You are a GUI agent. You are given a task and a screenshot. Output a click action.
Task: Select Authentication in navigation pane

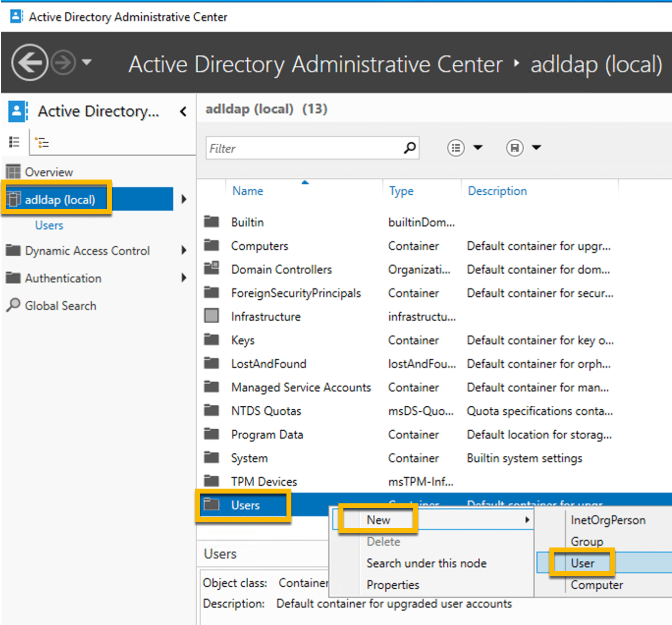(63, 278)
